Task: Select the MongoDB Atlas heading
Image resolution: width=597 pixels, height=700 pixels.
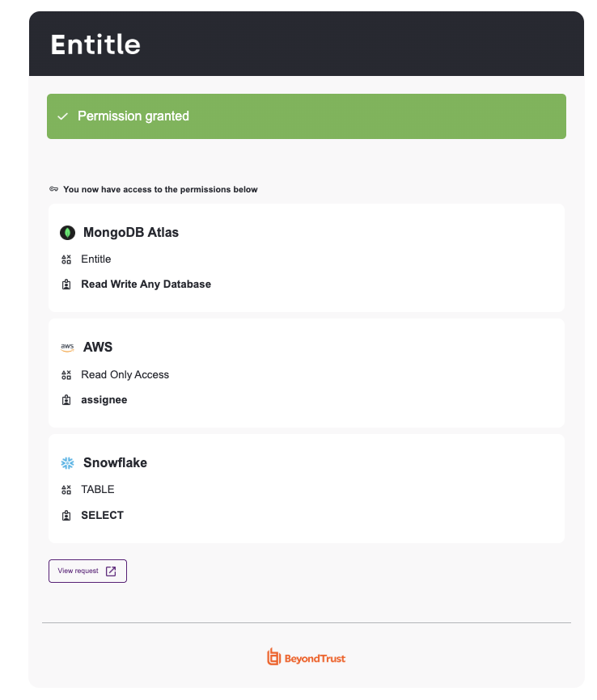Action: (131, 233)
